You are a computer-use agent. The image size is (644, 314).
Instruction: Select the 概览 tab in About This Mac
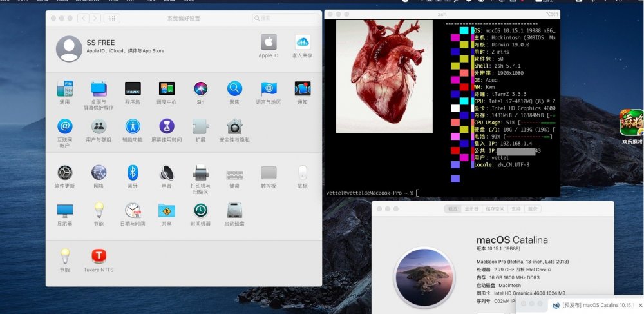(453, 209)
